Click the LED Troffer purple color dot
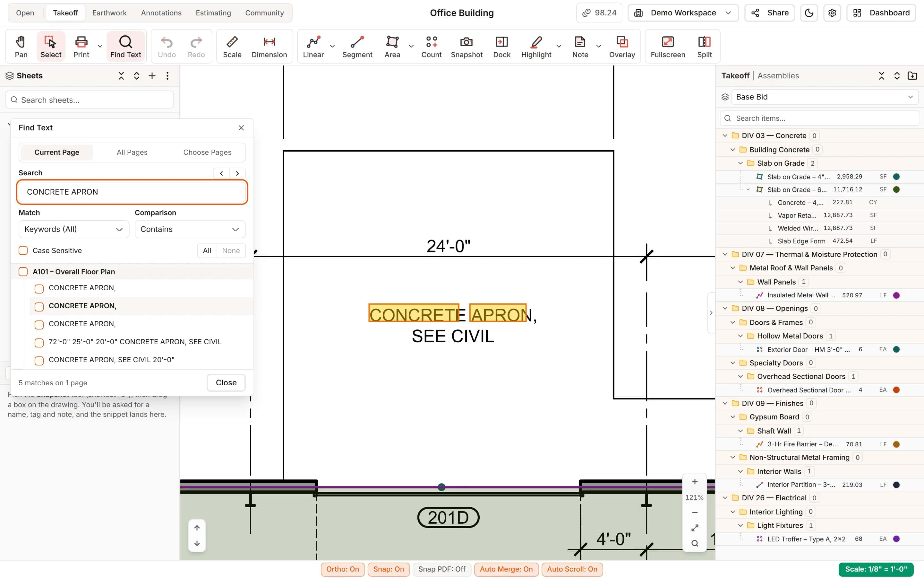The height and width of the screenshot is (578, 924). (x=896, y=539)
